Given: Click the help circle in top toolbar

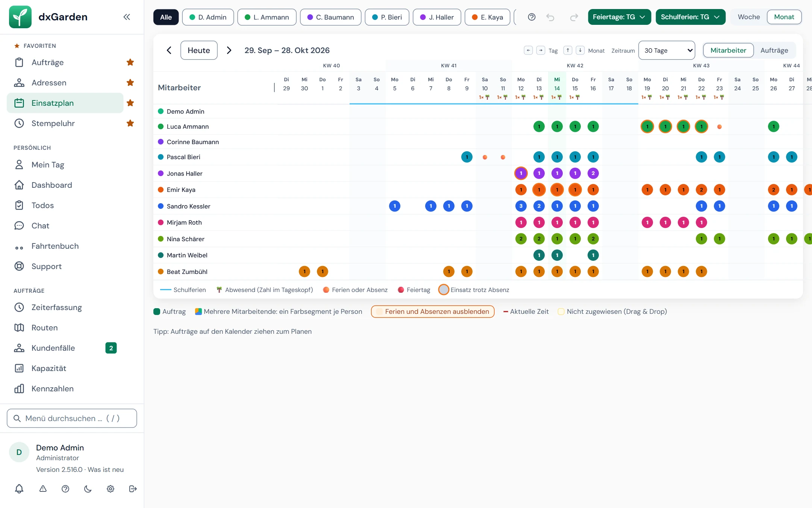Looking at the screenshot, I should [x=532, y=17].
